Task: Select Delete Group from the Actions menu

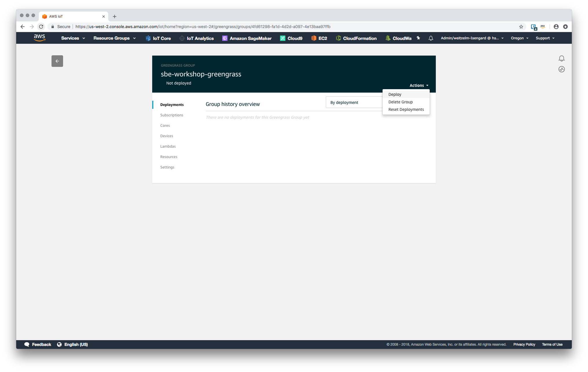Action: point(406,102)
